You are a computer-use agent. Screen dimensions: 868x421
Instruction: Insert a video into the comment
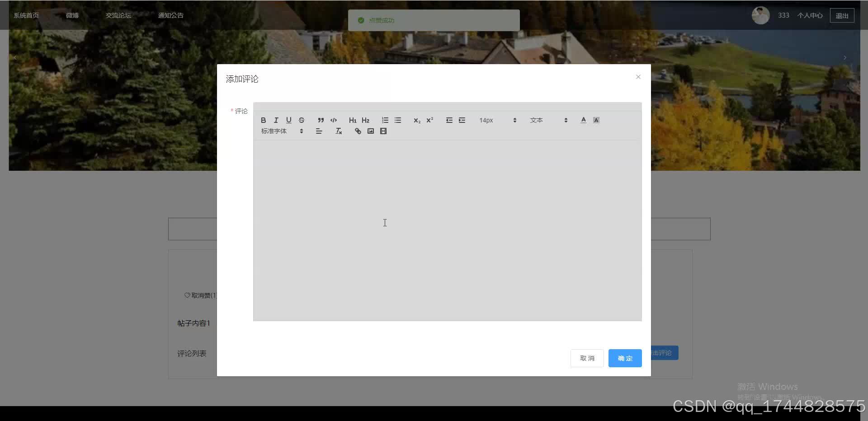click(383, 131)
